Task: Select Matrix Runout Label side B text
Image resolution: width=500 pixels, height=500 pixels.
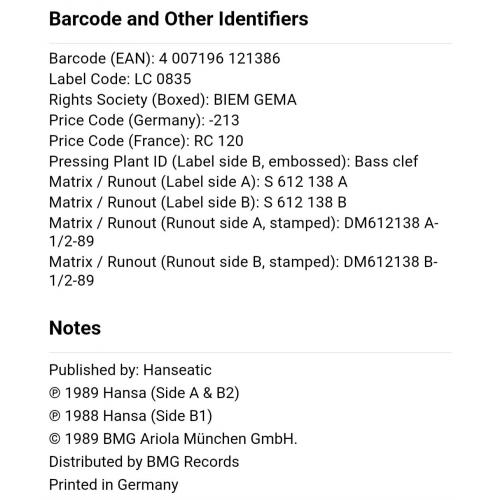Action: pos(198,202)
